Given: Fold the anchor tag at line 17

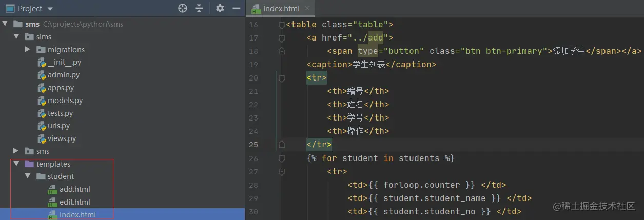Looking at the screenshot, I should tap(281, 38).
